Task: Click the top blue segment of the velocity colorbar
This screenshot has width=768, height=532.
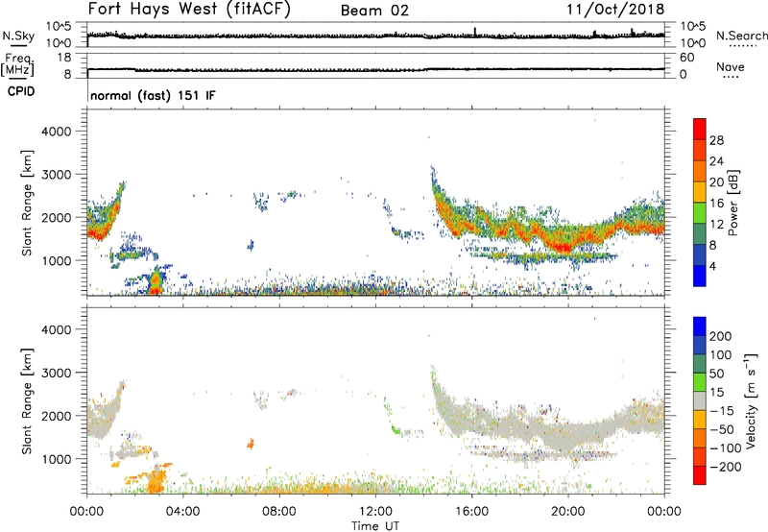Action: (700, 326)
